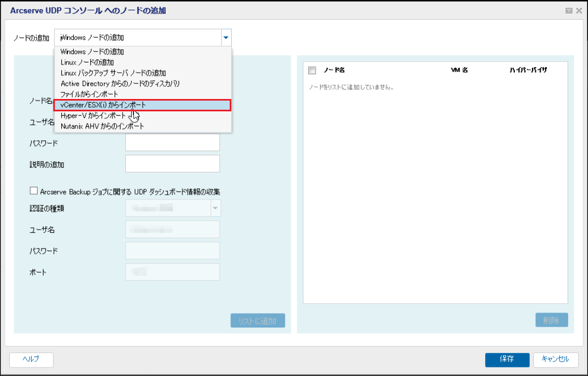Click the キャンセル button
The height and width of the screenshot is (376, 588).
[555, 360]
